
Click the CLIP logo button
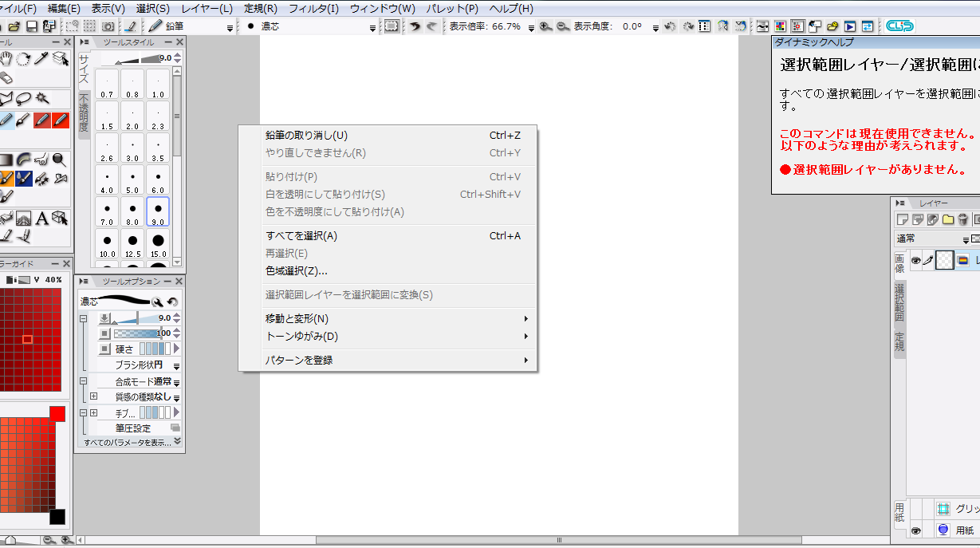(x=900, y=26)
